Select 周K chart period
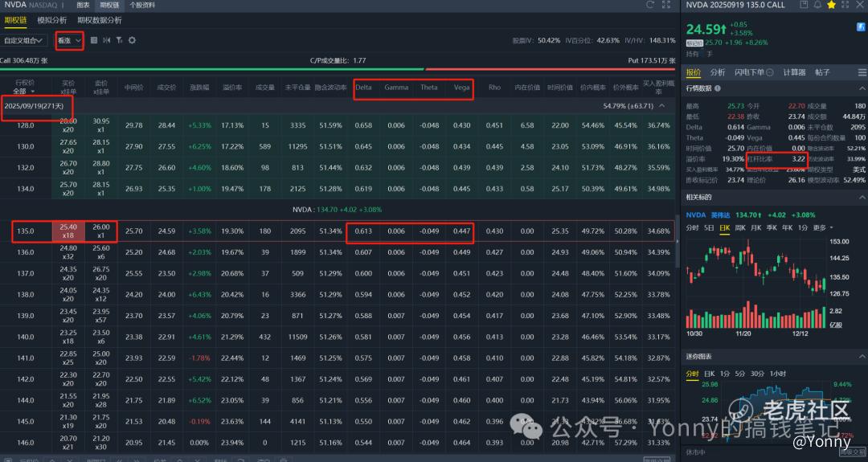Screen dimensions: 868x462 coord(740,228)
